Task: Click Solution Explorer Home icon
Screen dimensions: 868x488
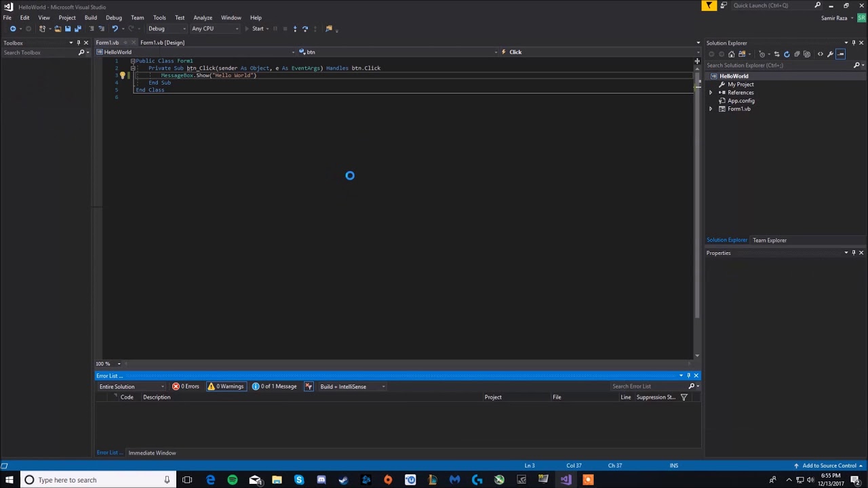Action: click(731, 54)
